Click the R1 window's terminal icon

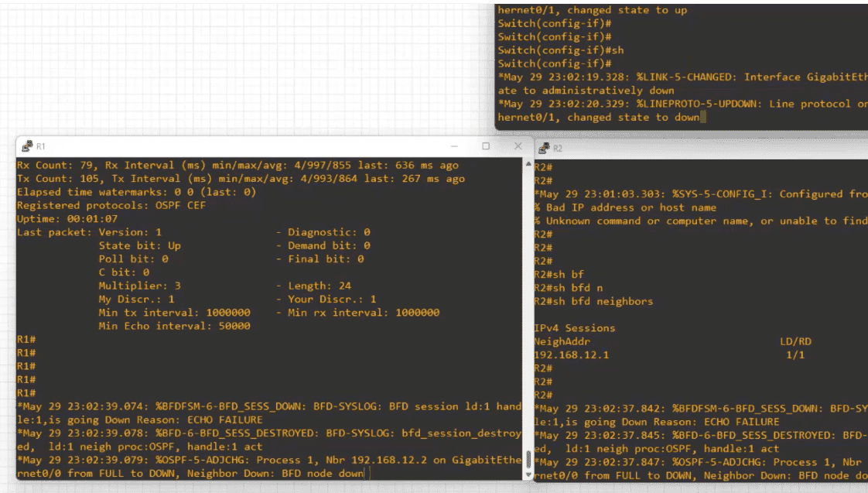(x=26, y=146)
